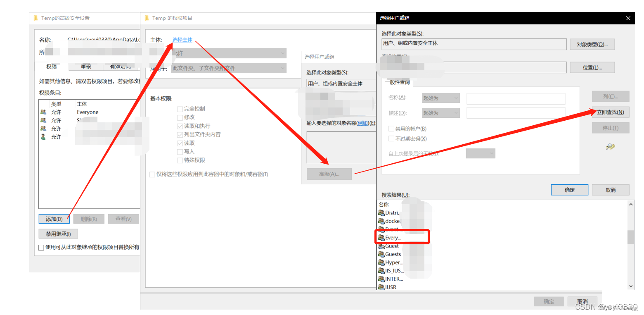The width and height of the screenshot is (644, 315).
Task: Click the 停止(T) button
Action: [x=611, y=128]
